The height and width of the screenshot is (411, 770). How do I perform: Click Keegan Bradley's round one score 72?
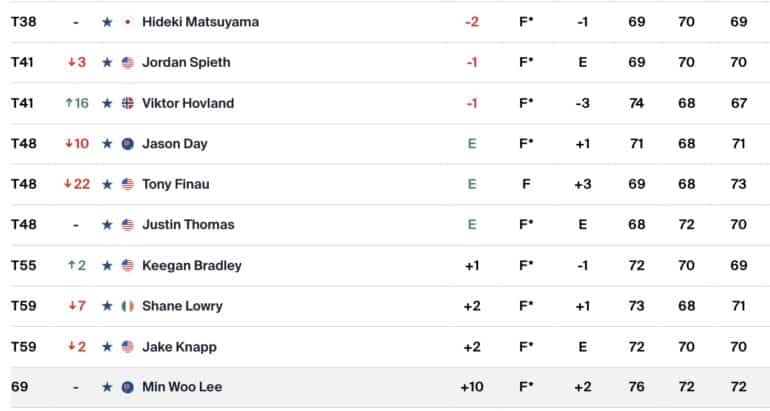tap(636, 266)
